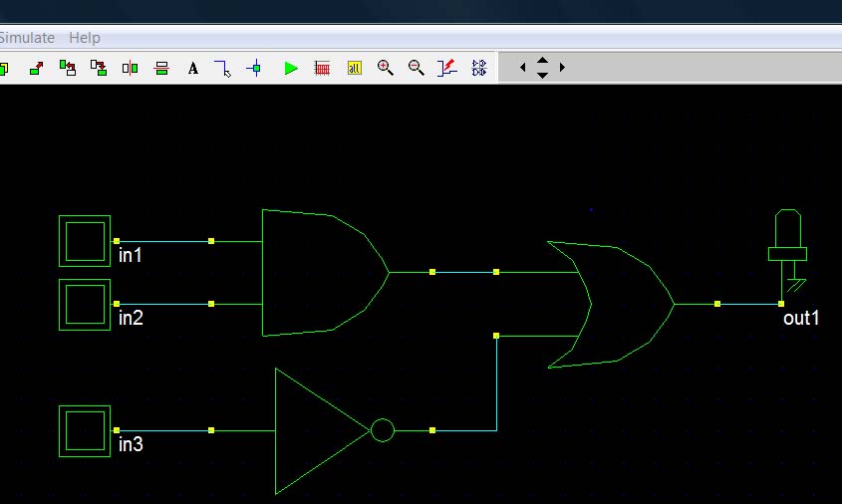Pan view up with up arrow
The image size is (842, 504).
542,60
